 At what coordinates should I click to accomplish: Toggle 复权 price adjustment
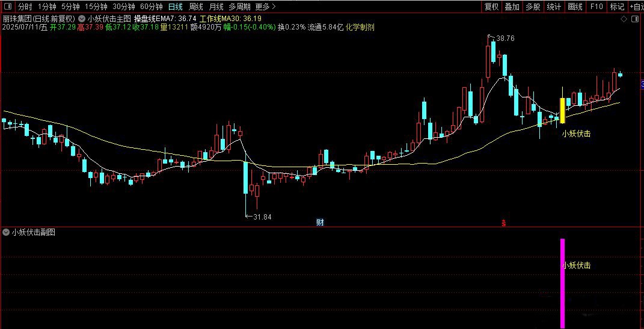491,7
